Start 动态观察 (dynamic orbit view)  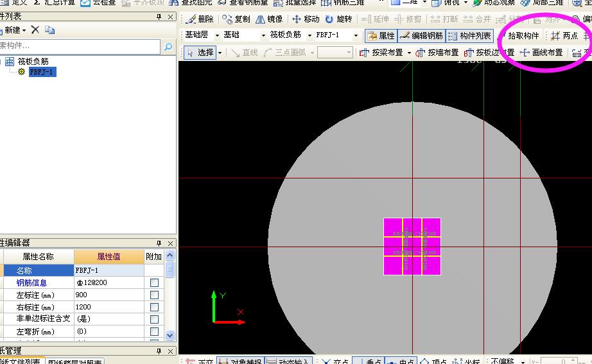[x=494, y=3]
